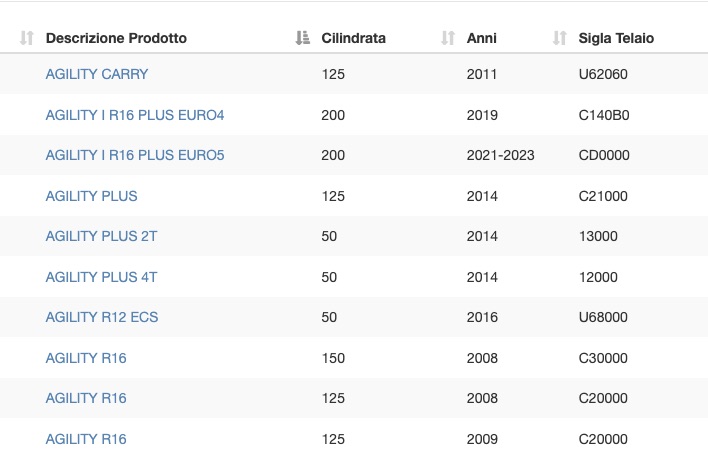Click the Cilindrata column header text
708x464 pixels.
click(354, 38)
